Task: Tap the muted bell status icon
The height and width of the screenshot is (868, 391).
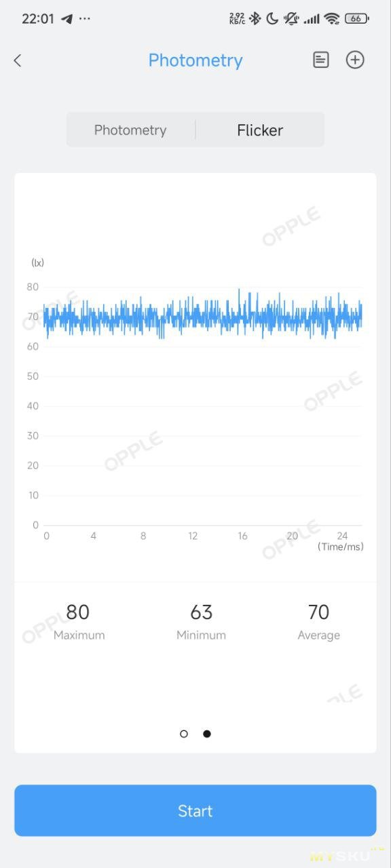Action: coord(291,18)
